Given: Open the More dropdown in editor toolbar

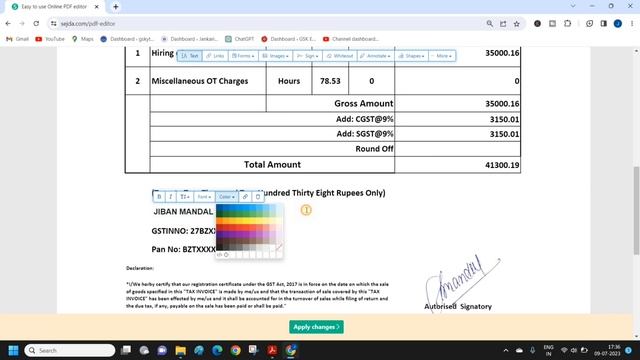Looking at the screenshot, I should (x=442, y=56).
